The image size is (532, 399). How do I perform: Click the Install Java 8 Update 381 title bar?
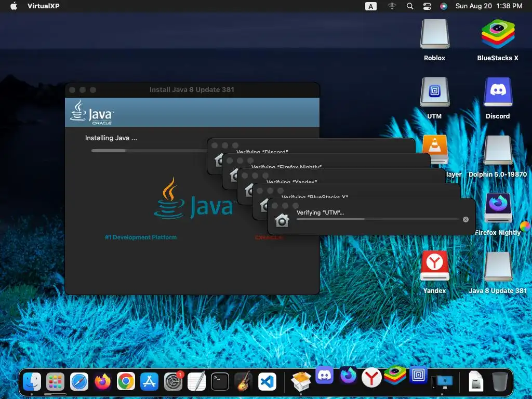192,89
